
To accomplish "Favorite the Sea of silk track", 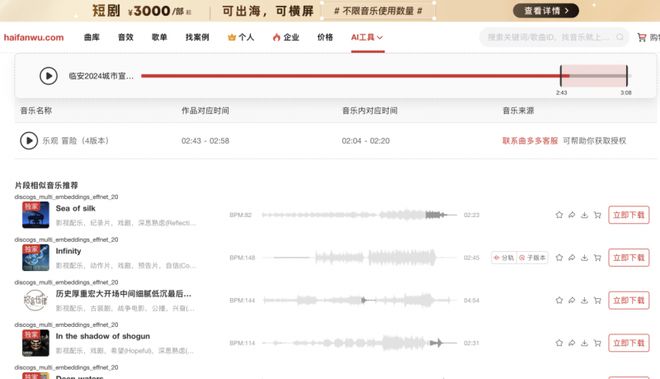I will tap(559, 215).
